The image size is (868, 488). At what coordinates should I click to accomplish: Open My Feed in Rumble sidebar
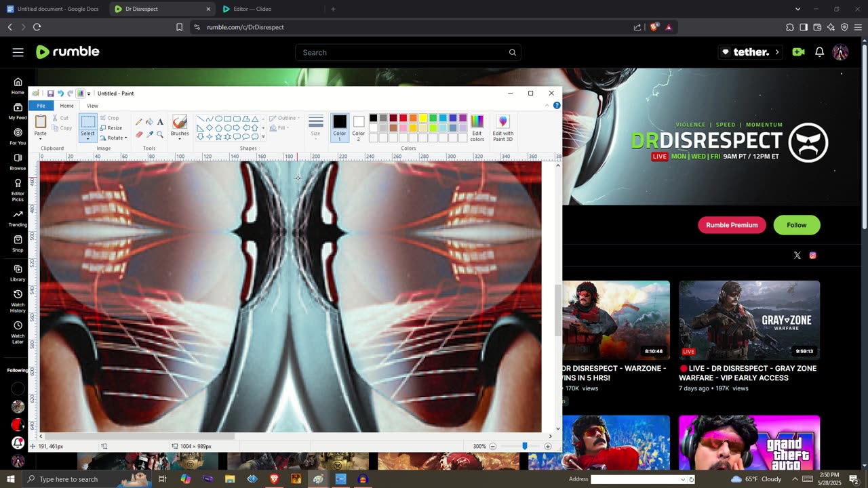click(18, 111)
